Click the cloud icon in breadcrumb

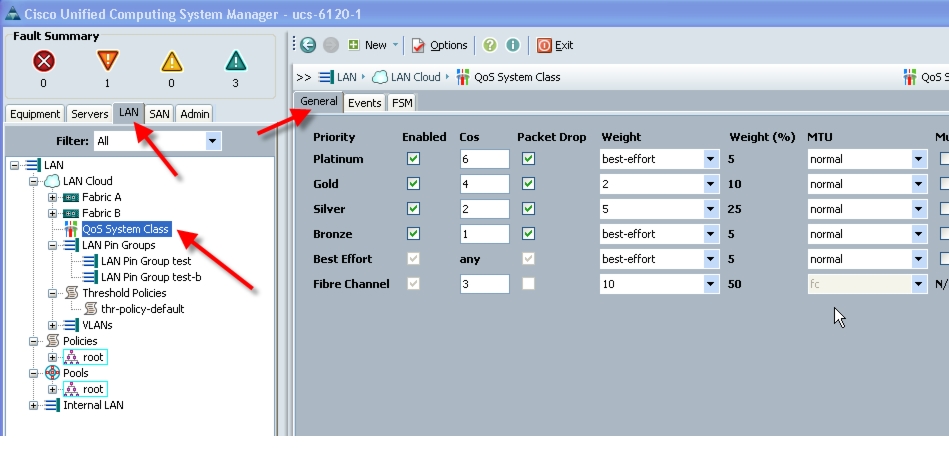tap(379, 77)
